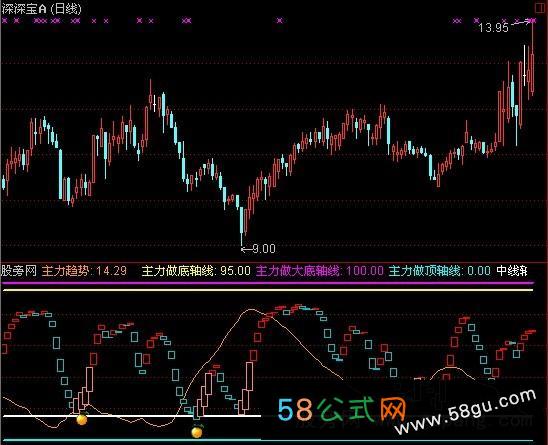
Task: Click the 股旁网 indicator name label
Action: point(19,271)
